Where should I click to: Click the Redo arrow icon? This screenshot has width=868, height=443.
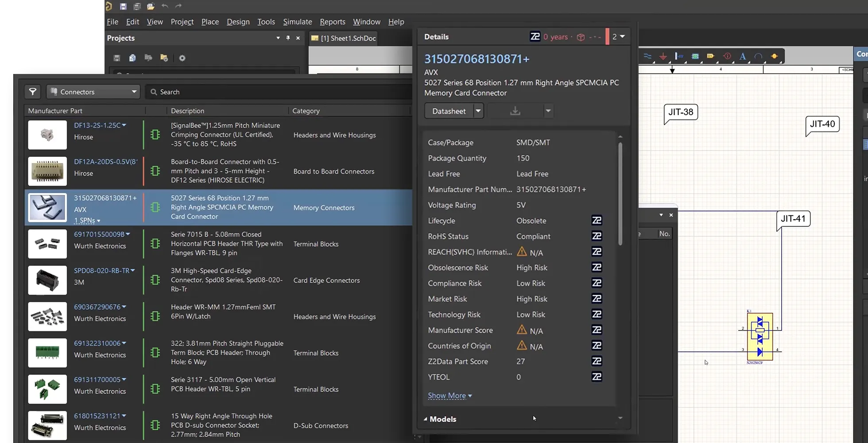tap(178, 6)
